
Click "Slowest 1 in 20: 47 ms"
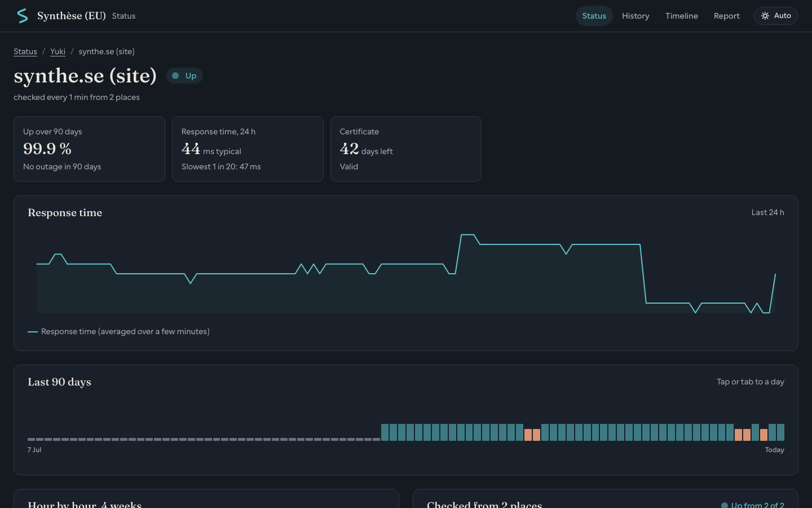221,167
